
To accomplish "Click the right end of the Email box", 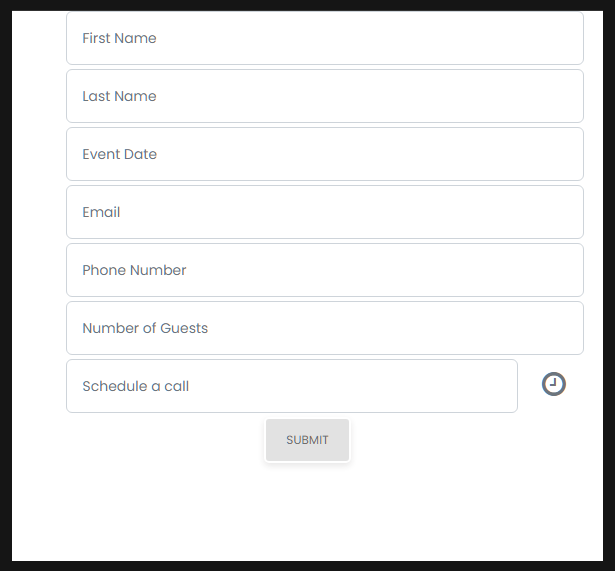I will 565,212.
